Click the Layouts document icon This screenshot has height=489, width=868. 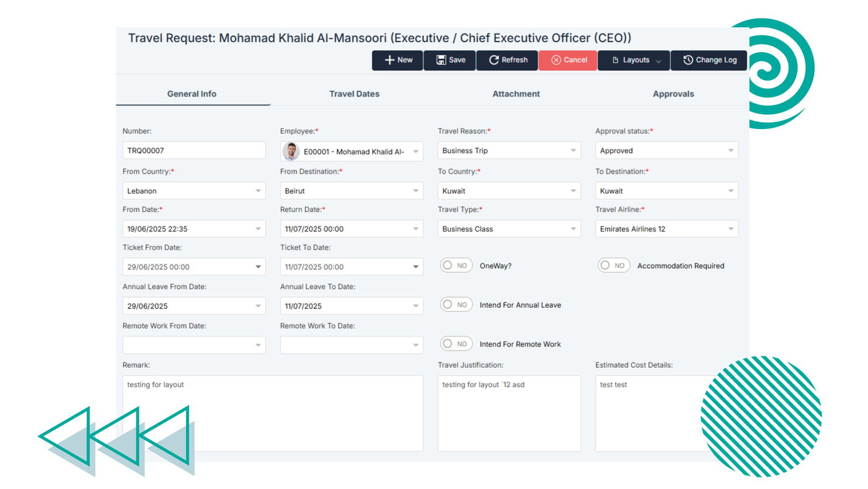(615, 60)
